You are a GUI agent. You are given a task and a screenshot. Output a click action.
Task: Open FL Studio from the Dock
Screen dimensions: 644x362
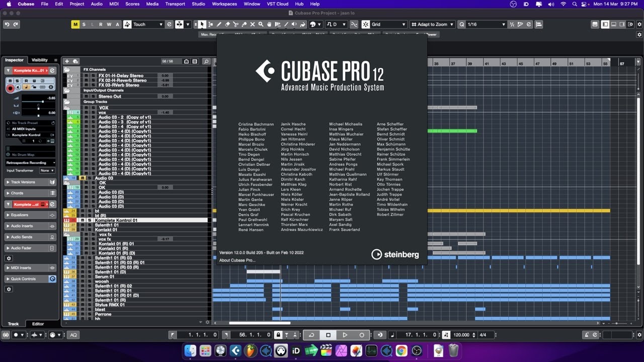(251, 350)
